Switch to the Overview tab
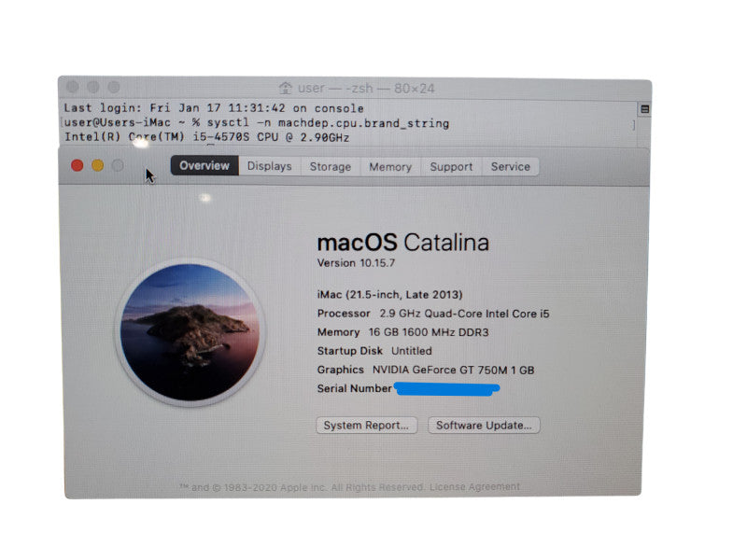The image size is (747, 560). [204, 166]
